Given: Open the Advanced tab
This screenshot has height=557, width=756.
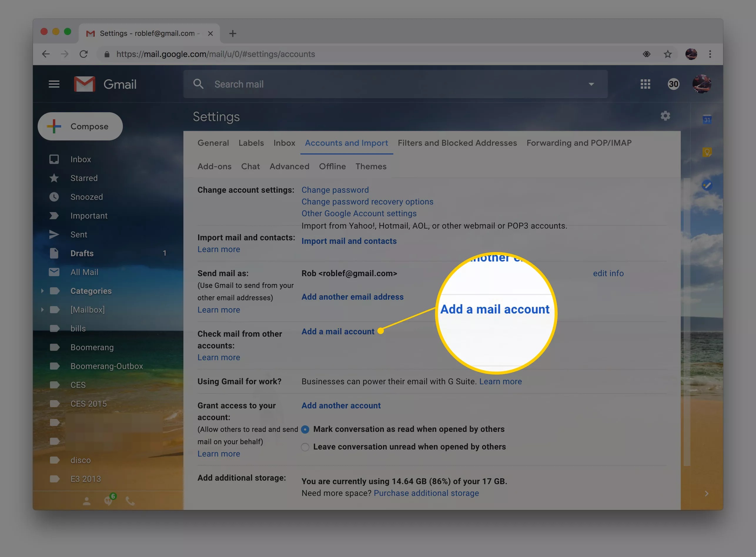Looking at the screenshot, I should point(290,167).
